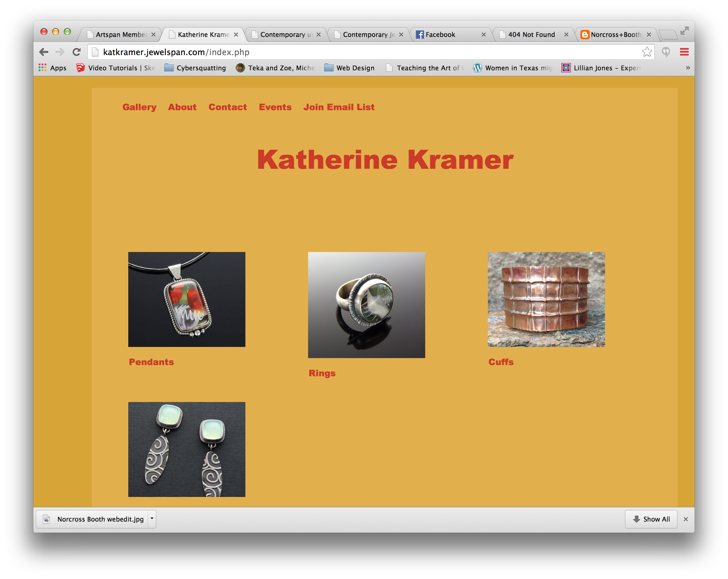Enter fullscreen with the expand arrows icon
728x579 pixels.
[684, 31]
